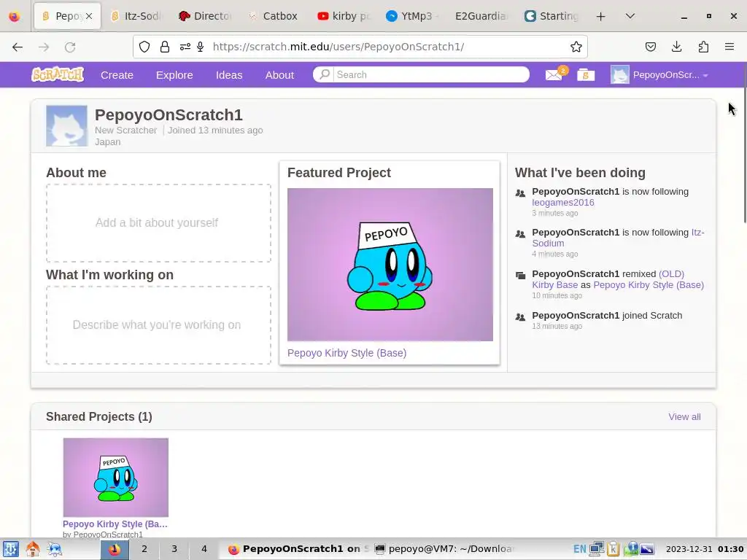Click the taskbar clock showing 01:30
747x560 pixels.
[x=705, y=549]
